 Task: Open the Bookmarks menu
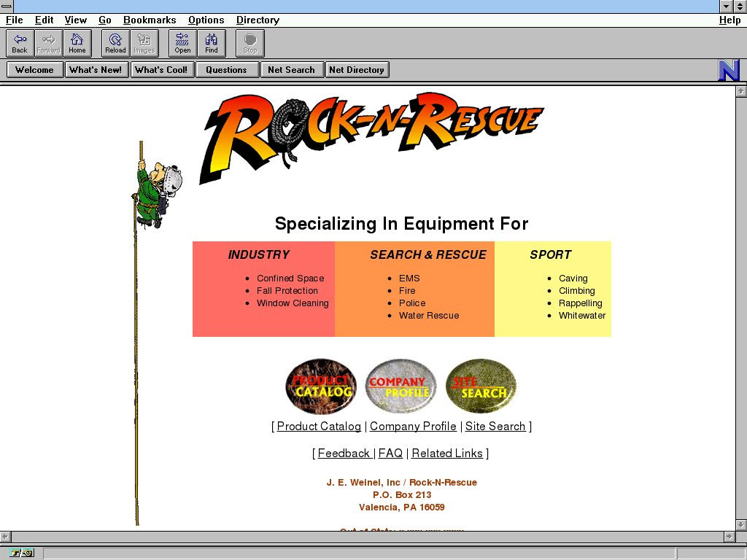(150, 20)
